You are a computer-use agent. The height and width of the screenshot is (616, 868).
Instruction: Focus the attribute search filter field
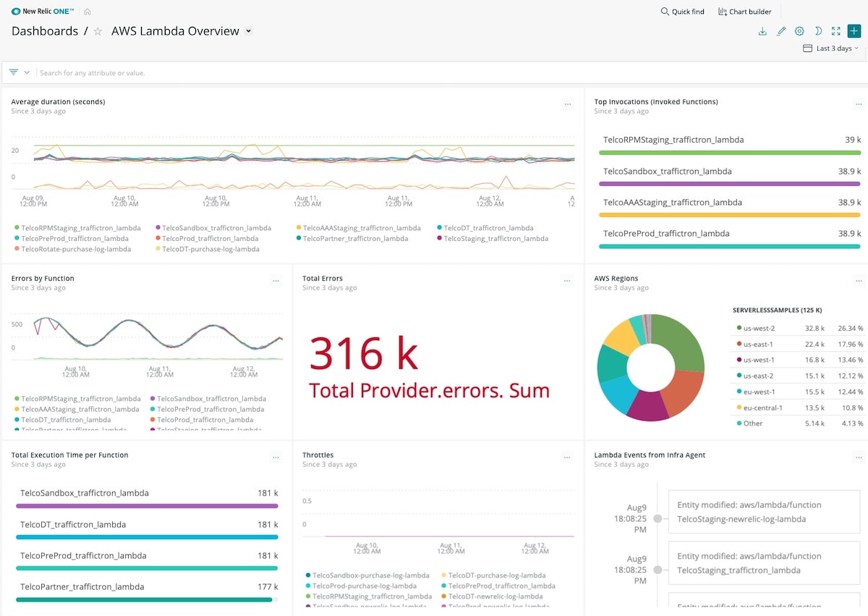pos(448,73)
